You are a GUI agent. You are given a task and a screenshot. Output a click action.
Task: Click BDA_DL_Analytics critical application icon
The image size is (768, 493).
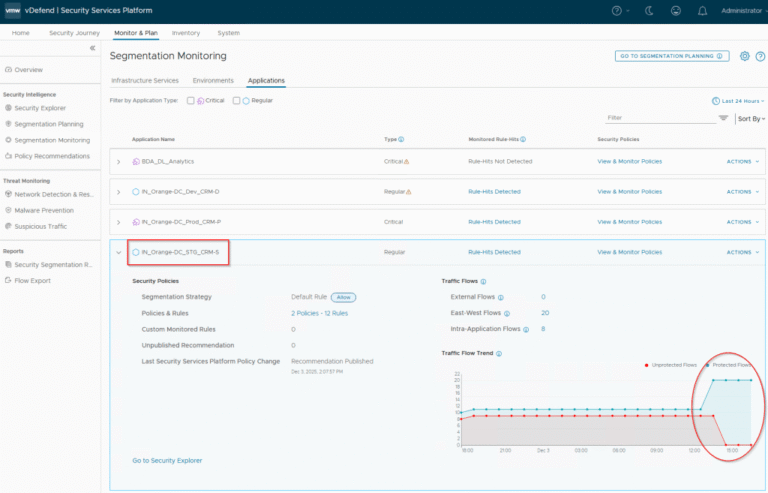[x=136, y=162]
